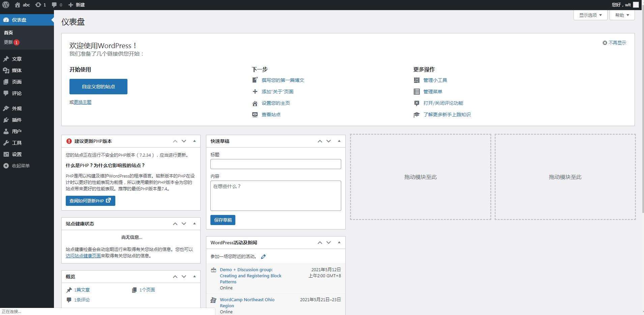Collapse the WordPress活动及新闻 widget
This screenshot has height=315, width=644.
(x=339, y=243)
